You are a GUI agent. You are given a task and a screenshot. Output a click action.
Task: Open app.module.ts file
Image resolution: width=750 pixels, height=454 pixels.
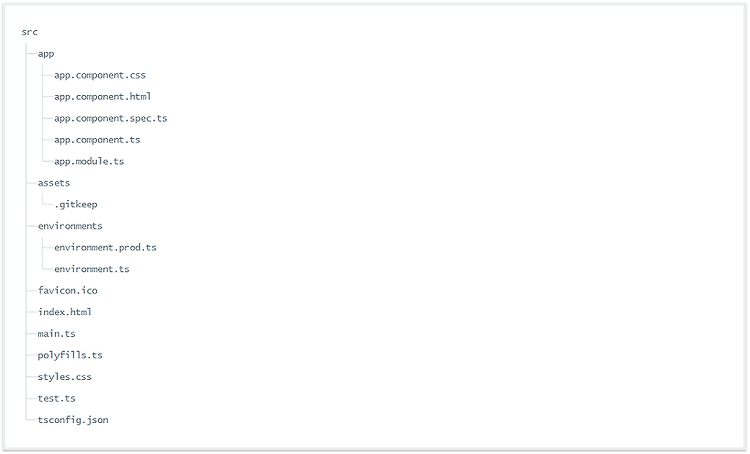pos(89,161)
